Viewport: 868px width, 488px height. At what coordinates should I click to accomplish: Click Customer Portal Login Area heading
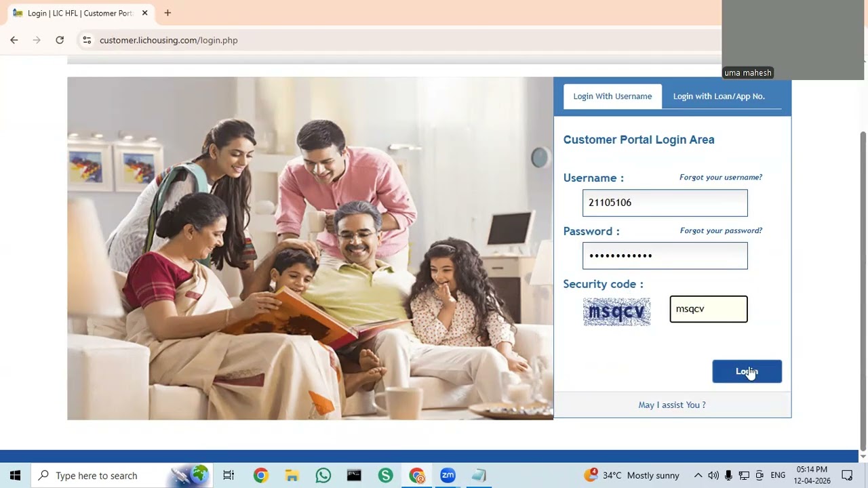[x=639, y=140]
